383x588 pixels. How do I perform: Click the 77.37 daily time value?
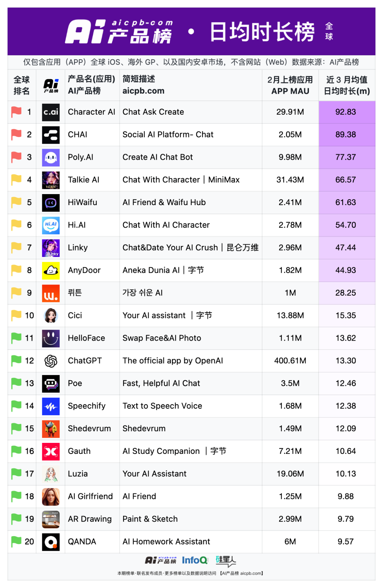click(x=346, y=157)
